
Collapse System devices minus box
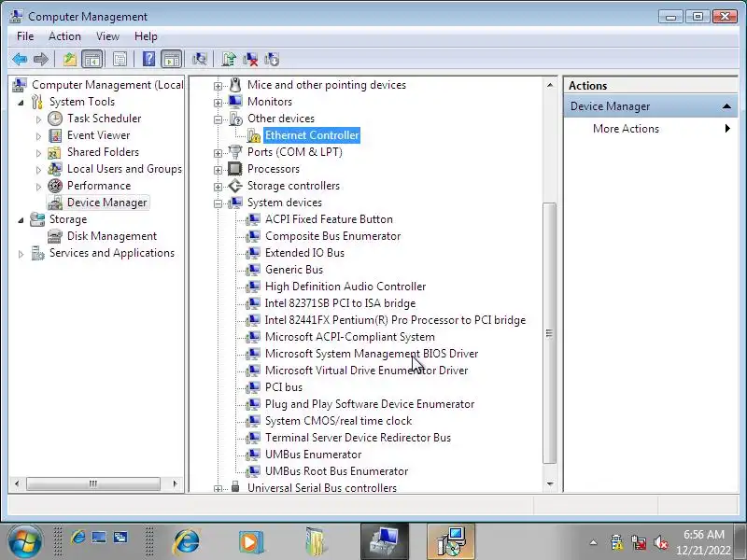click(x=218, y=203)
